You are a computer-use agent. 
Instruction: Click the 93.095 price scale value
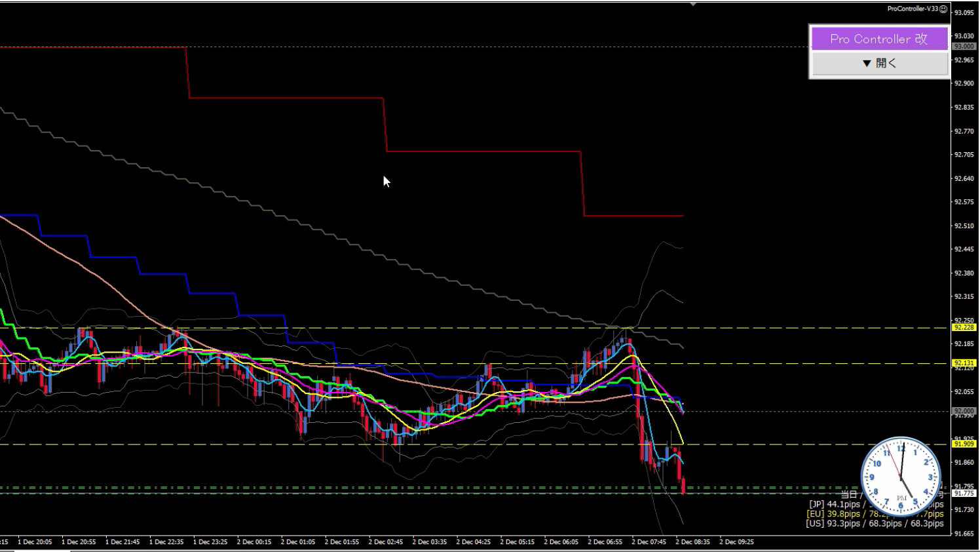(964, 12)
